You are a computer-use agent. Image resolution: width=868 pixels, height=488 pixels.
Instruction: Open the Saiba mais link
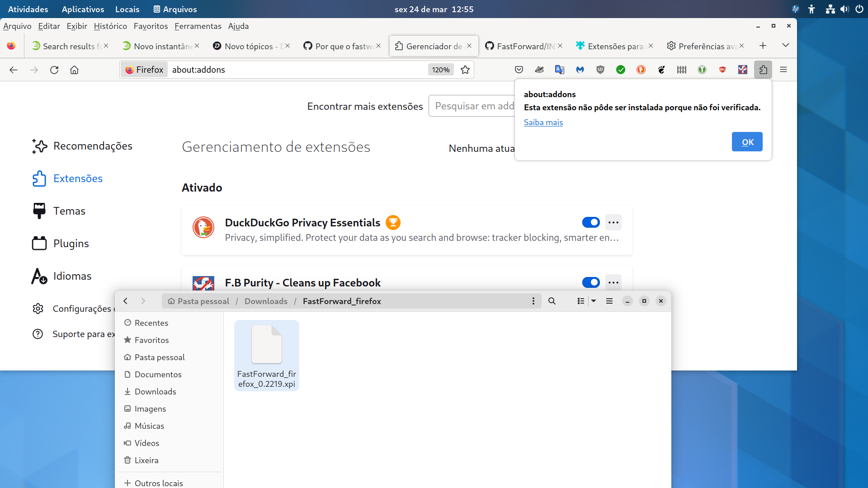click(543, 122)
